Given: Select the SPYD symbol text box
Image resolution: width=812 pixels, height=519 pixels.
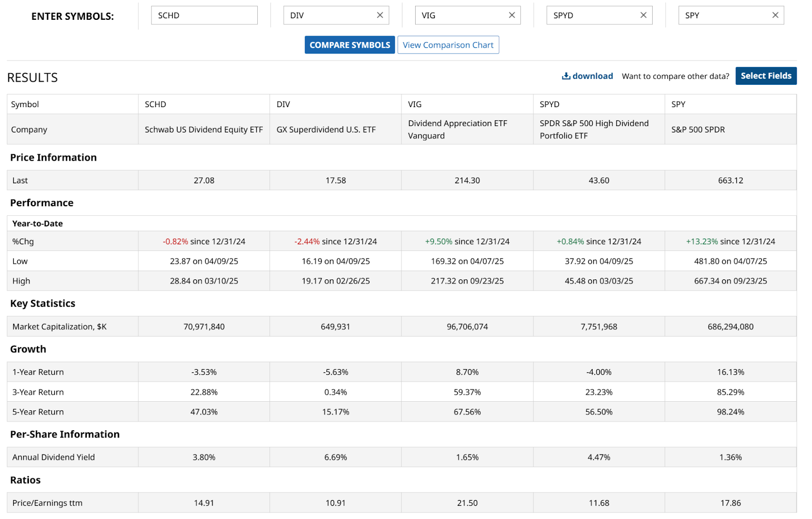Looking at the screenshot, I should point(591,16).
